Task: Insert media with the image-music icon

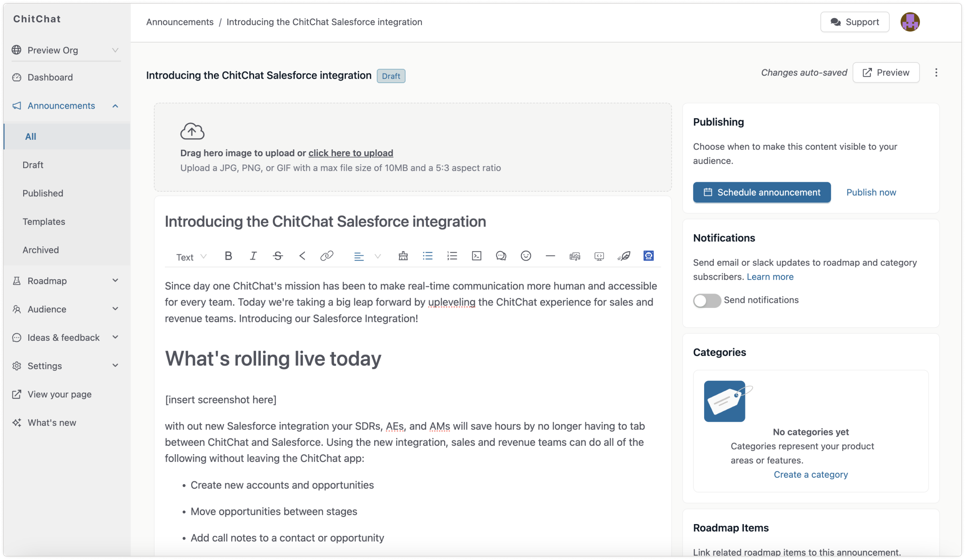Action: [x=574, y=256]
